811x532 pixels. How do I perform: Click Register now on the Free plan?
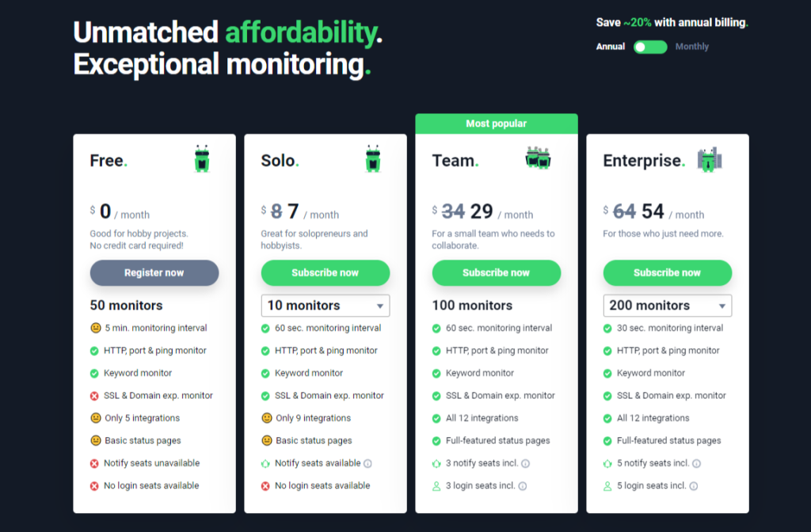click(x=154, y=272)
